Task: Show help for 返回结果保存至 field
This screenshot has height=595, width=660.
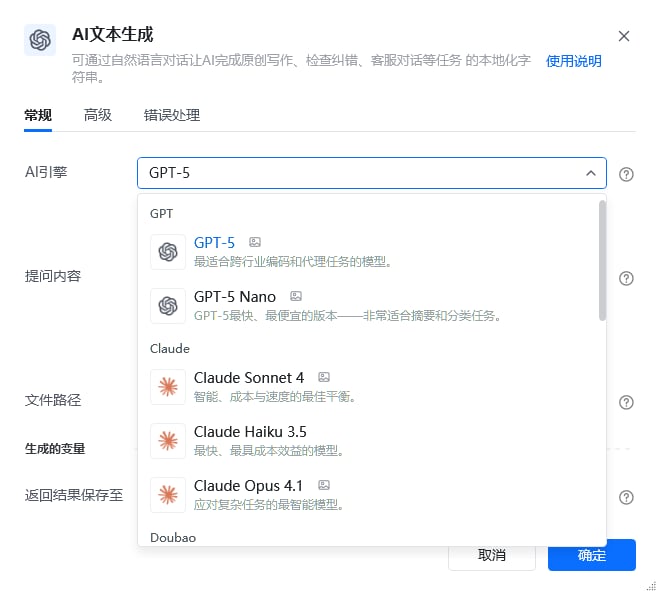Action: 626,497
